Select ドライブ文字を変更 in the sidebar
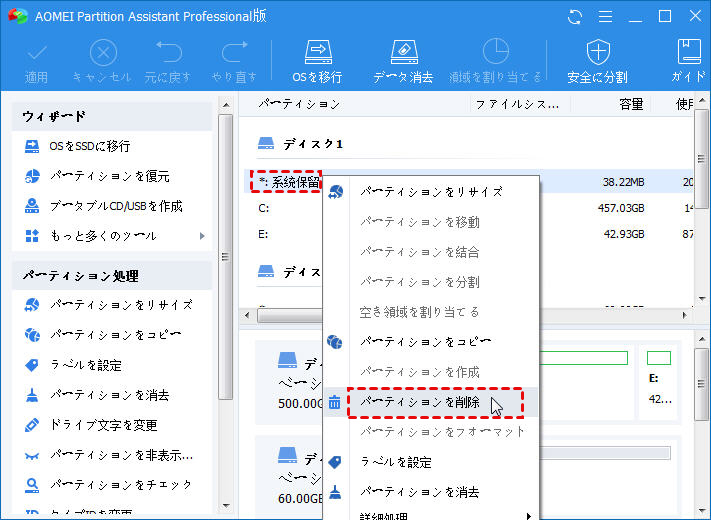 pos(91,425)
